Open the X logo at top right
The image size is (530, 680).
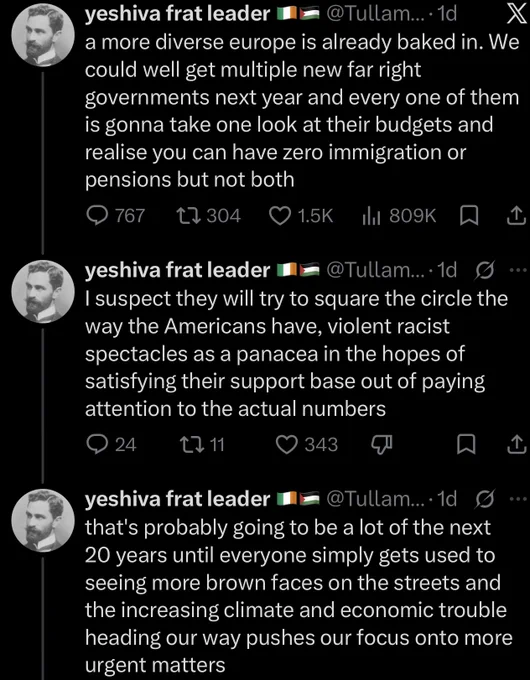point(516,14)
